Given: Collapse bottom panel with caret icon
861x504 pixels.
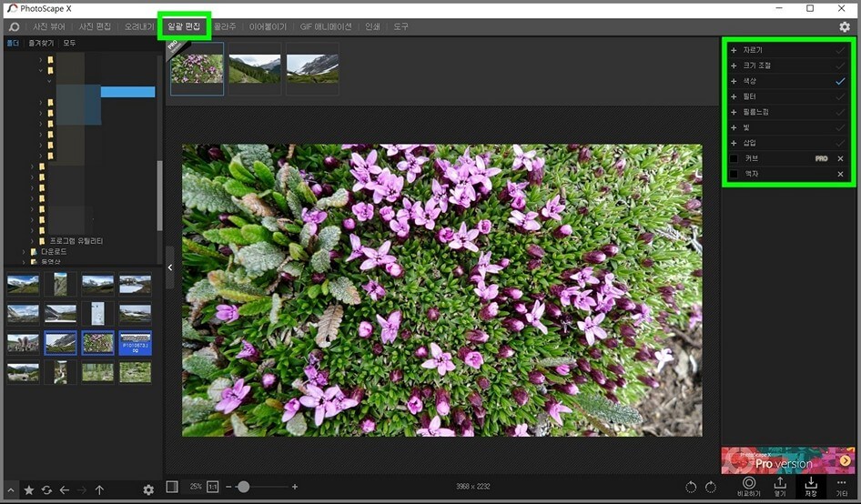Looking at the screenshot, I should pyautogui.click(x=10, y=489).
